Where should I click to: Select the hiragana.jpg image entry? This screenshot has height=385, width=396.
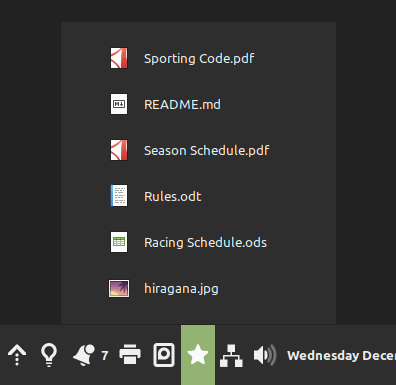[198, 288]
